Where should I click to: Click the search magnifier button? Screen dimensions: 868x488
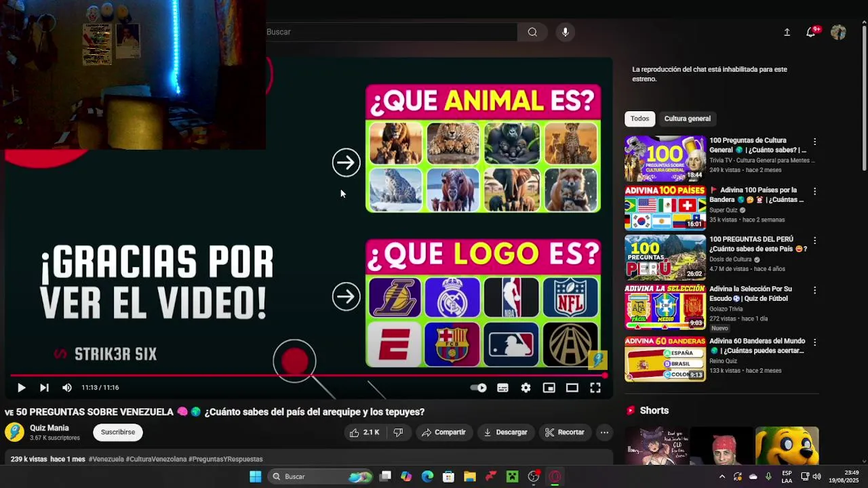pyautogui.click(x=532, y=32)
